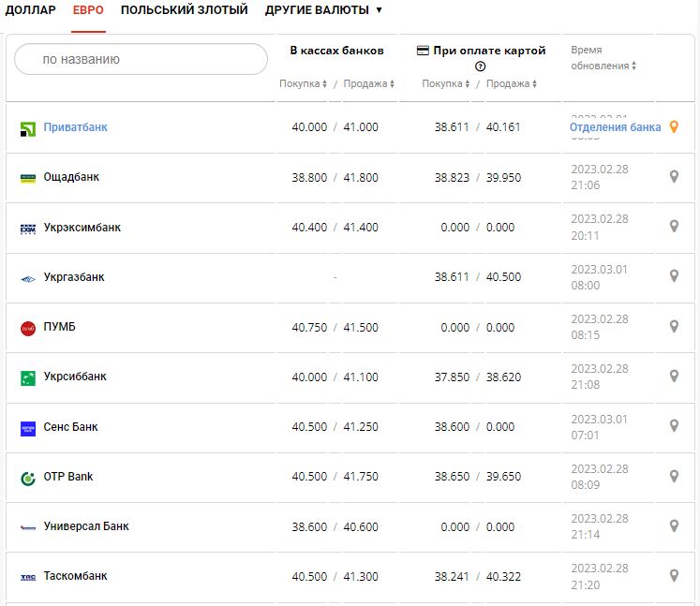
Task: Click the orange map pin next to Приватбанк
Action: coord(673,127)
